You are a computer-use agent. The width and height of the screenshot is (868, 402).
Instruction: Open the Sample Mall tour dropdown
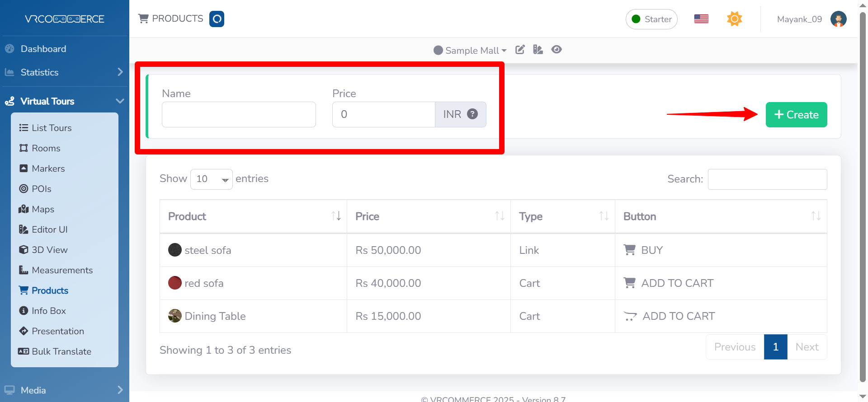[x=470, y=50]
